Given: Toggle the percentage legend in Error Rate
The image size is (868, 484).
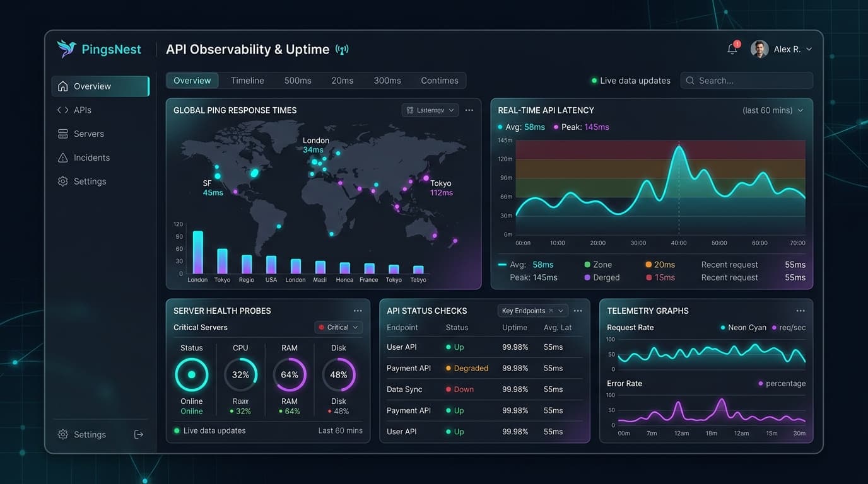Looking at the screenshot, I should pos(782,383).
